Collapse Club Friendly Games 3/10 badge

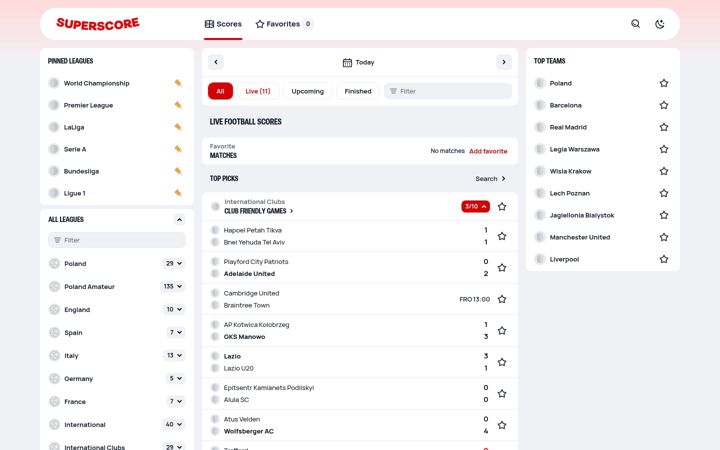tap(475, 207)
